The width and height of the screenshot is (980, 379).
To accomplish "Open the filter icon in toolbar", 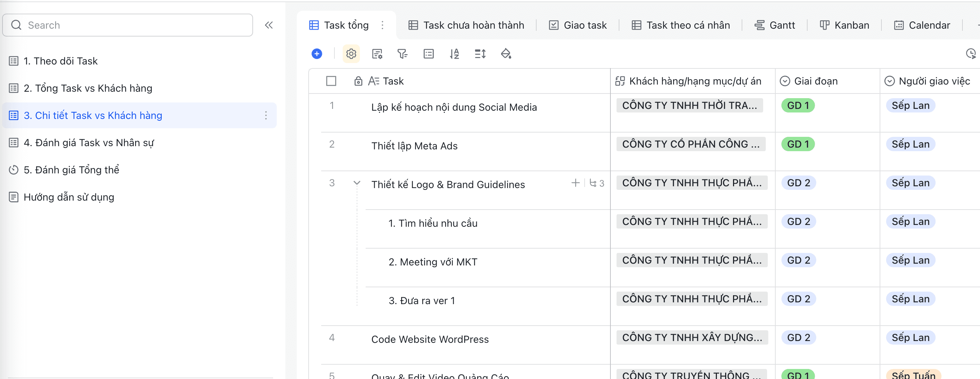I will tap(402, 54).
